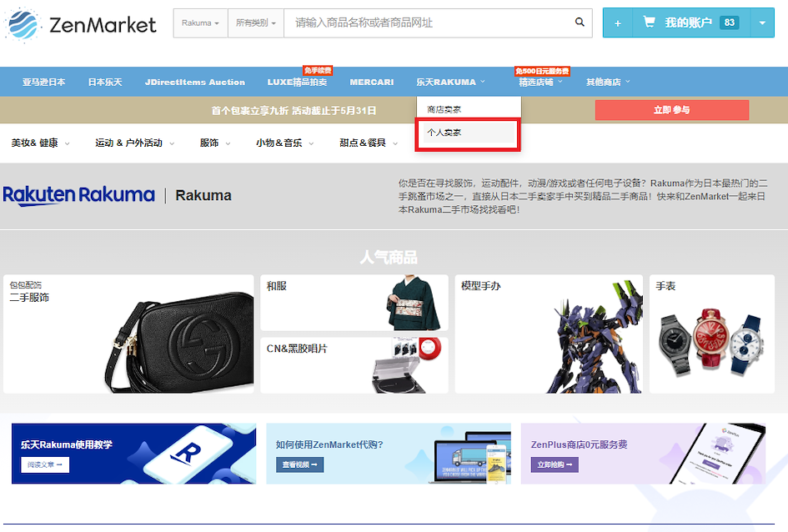This screenshot has height=532, width=788.
Task: Click the shopping cart icon
Action: click(647, 23)
